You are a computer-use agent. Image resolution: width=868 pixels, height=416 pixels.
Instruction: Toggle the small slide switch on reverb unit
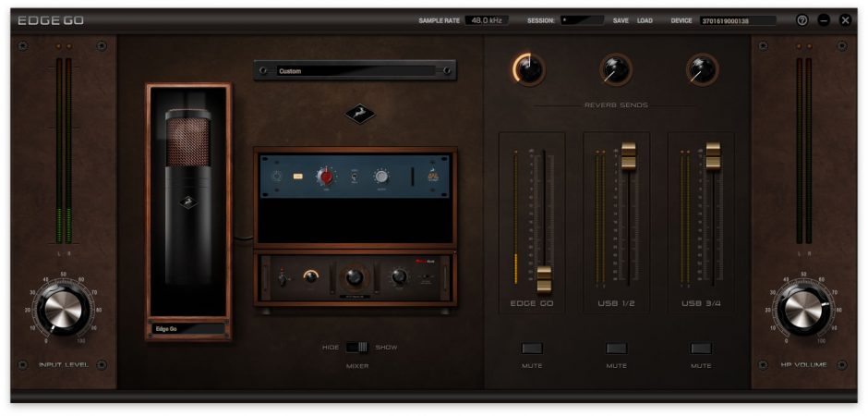pos(425,277)
